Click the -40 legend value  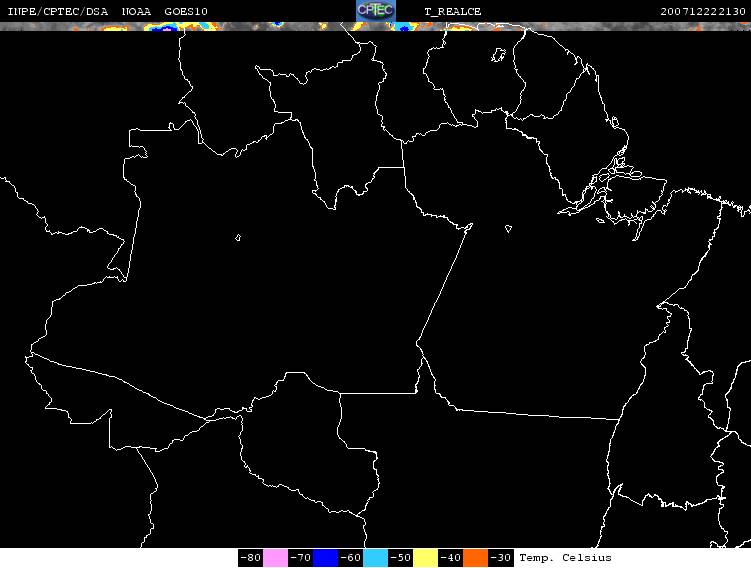(450, 557)
